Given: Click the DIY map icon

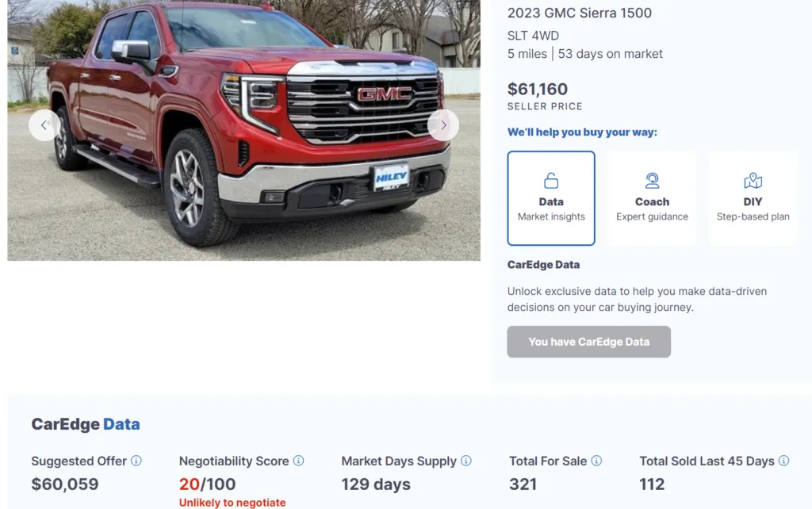Looking at the screenshot, I should coord(753,180).
